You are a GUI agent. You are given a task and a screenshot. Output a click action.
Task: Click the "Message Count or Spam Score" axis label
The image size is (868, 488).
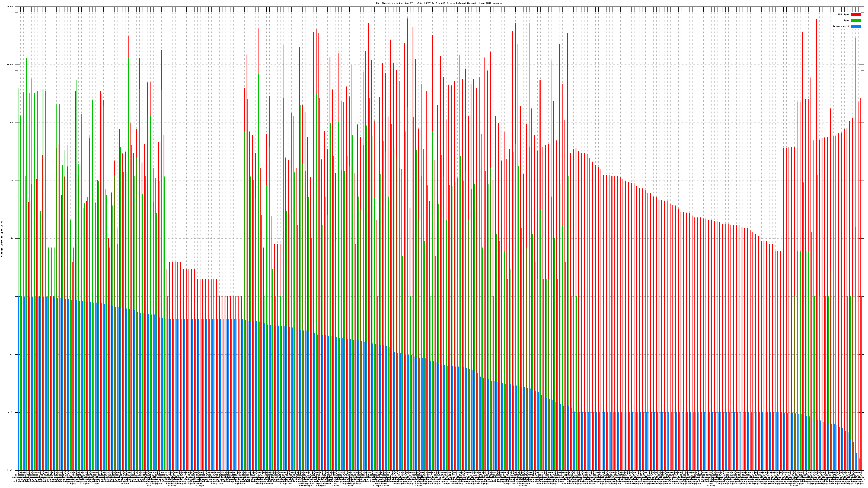coord(2,239)
